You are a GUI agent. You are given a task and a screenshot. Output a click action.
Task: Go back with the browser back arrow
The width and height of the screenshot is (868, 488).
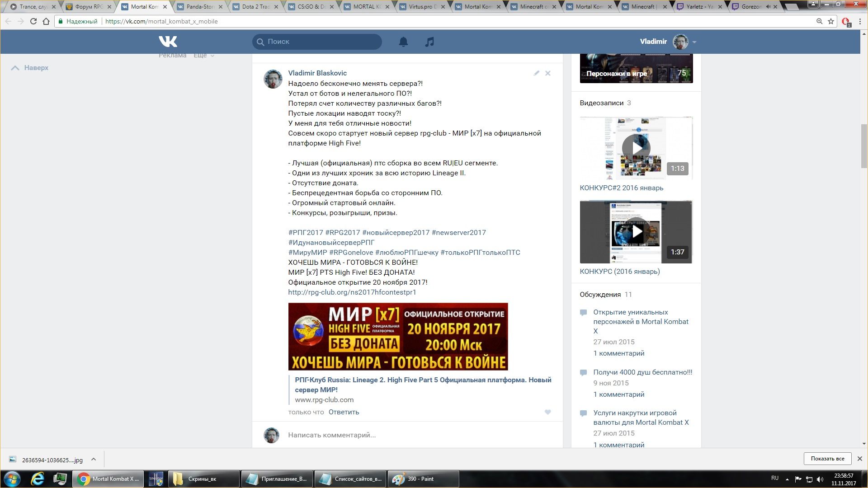(8, 21)
